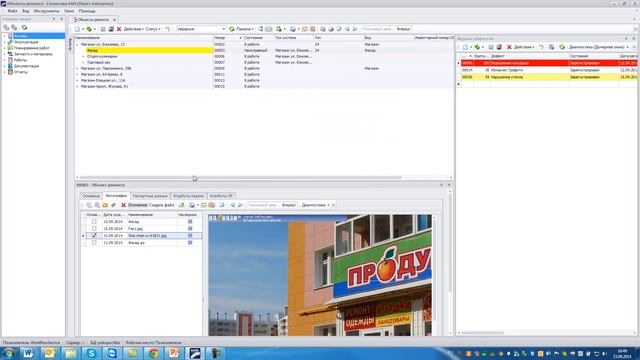Click the navigate back arrow in main toolbar

pos(347,29)
